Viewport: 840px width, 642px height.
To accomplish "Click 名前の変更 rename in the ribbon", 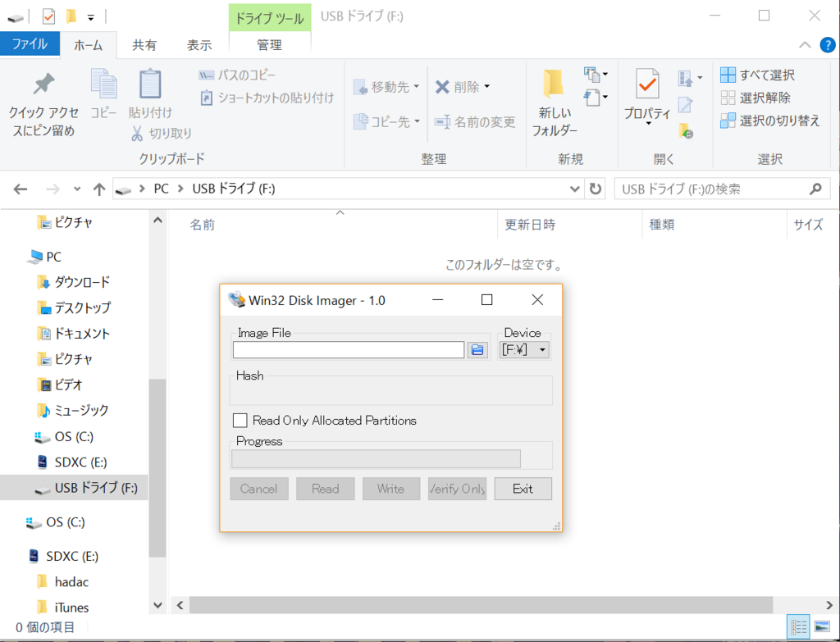I will pyautogui.click(x=475, y=122).
